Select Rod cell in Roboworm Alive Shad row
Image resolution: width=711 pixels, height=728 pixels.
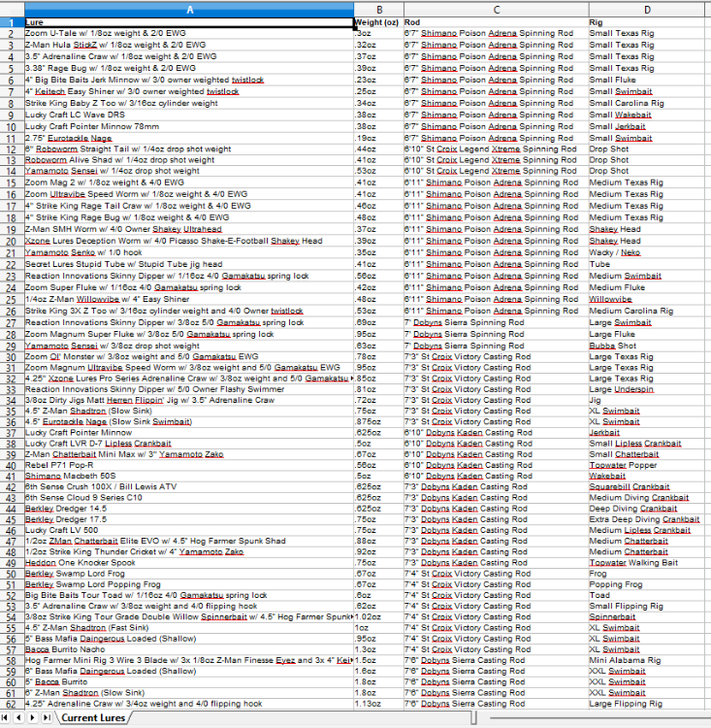pyautogui.click(x=496, y=160)
